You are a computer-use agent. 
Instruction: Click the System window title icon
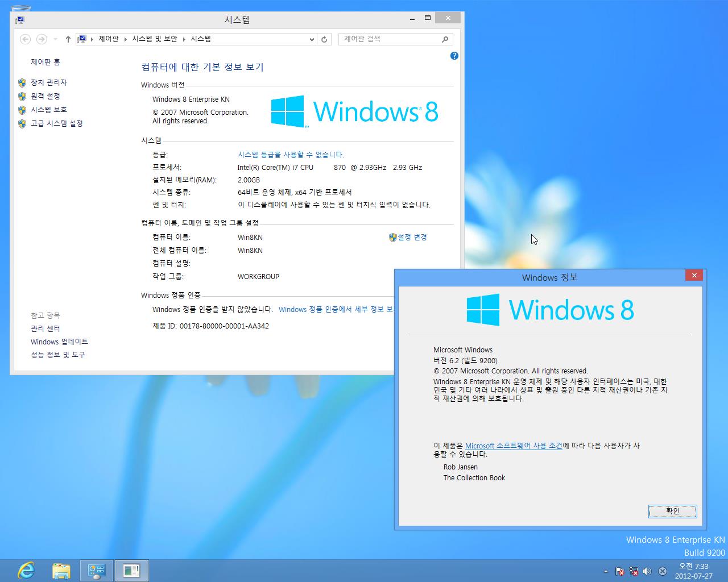click(20, 19)
